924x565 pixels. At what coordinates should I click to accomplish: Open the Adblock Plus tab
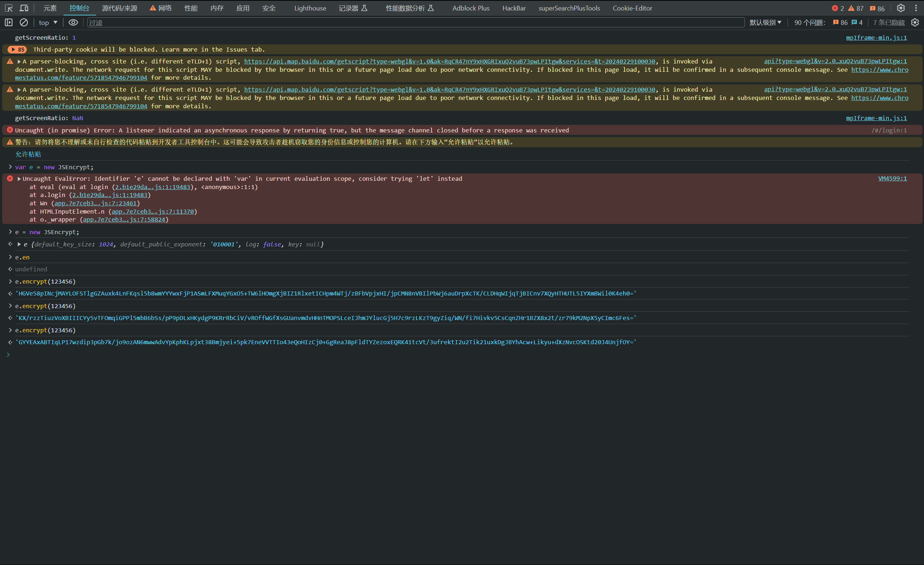pyautogui.click(x=470, y=8)
